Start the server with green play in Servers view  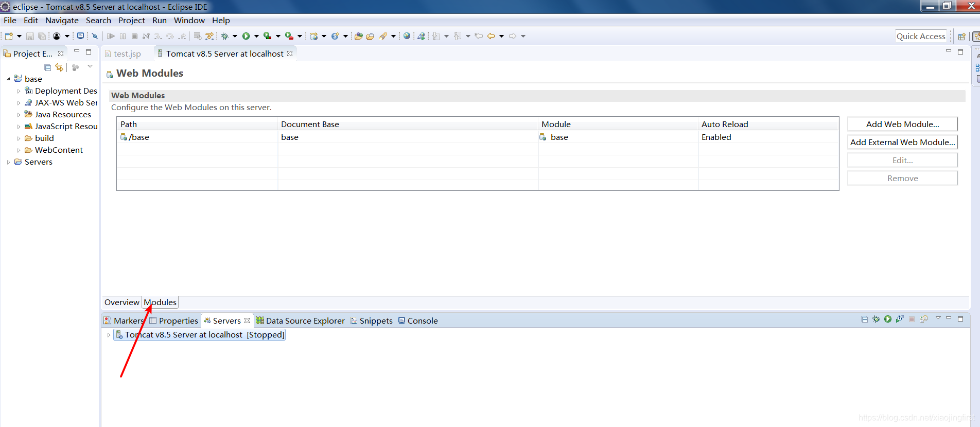(888, 319)
